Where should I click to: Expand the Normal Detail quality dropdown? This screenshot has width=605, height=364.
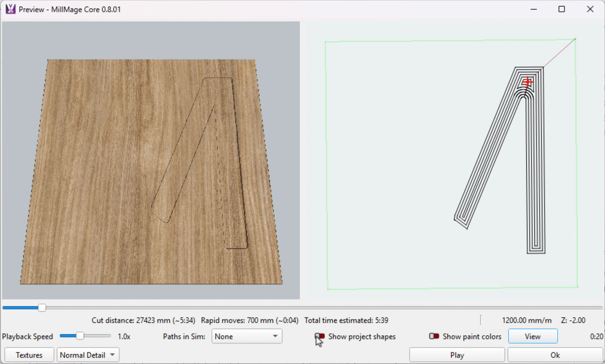[88, 355]
